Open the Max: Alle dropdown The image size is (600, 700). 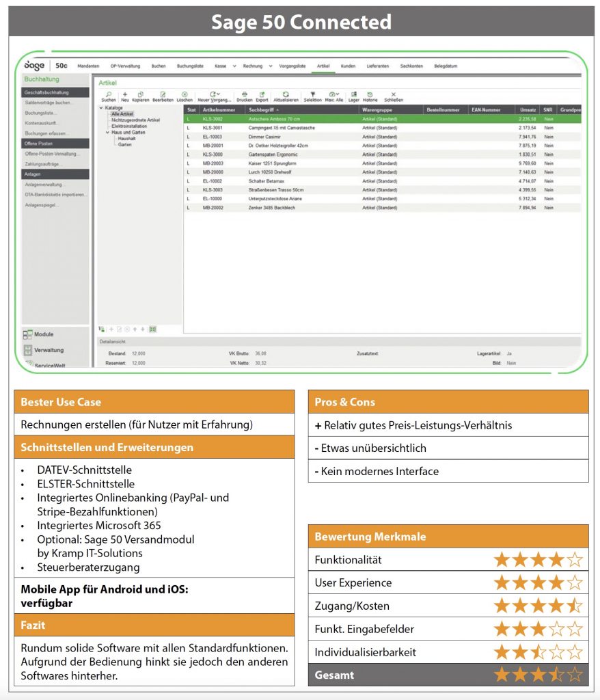point(334,94)
